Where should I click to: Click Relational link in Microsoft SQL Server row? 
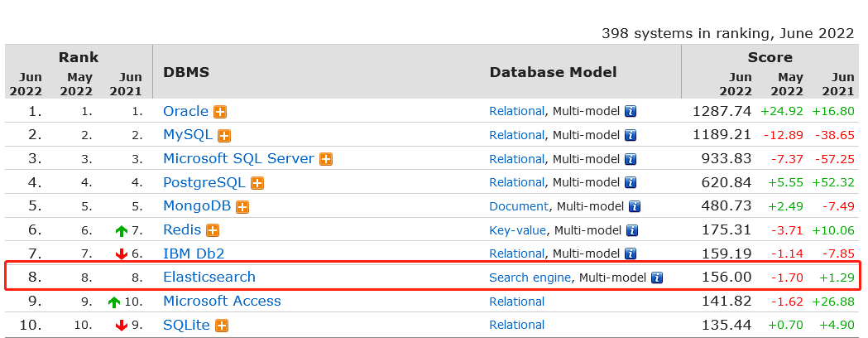517,159
